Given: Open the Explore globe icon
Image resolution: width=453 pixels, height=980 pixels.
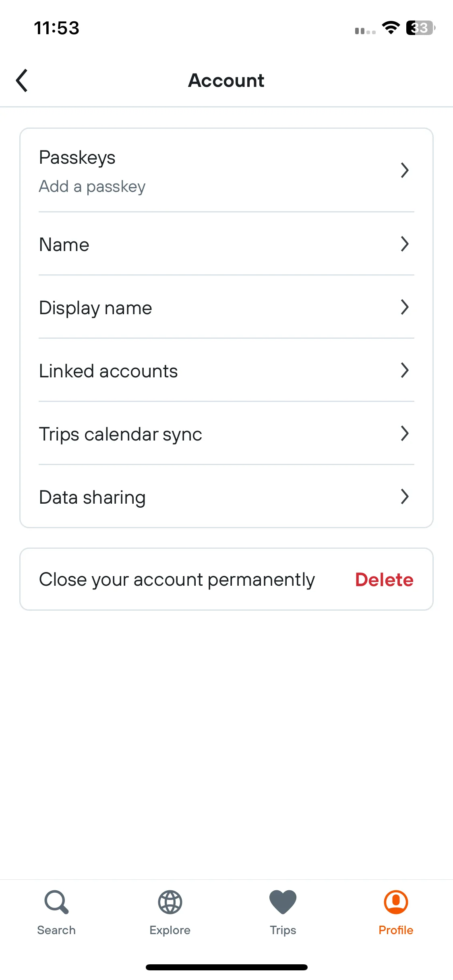Looking at the screenshot, I should (170, 902).
